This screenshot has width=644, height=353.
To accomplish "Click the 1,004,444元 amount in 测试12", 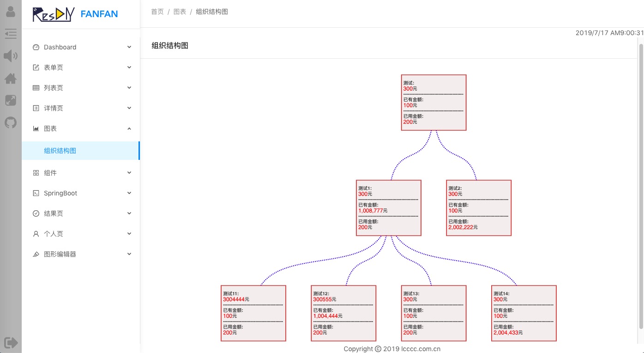I will [x=328, y=316].
